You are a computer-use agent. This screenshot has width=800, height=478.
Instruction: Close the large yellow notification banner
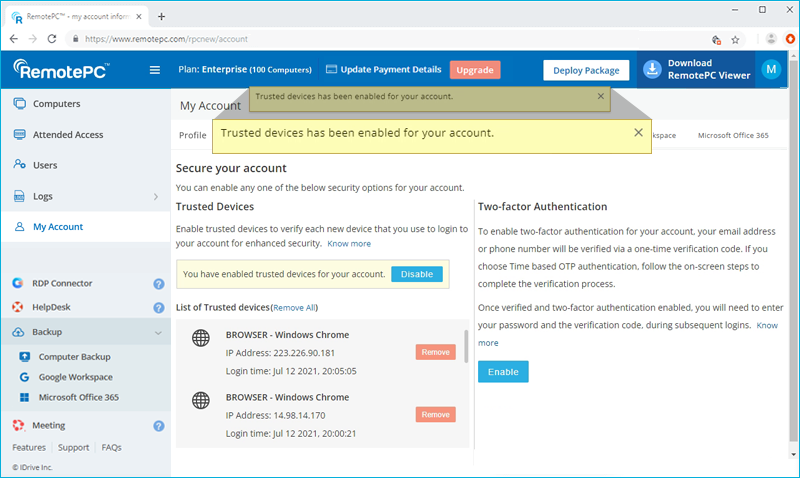[638, 132]
